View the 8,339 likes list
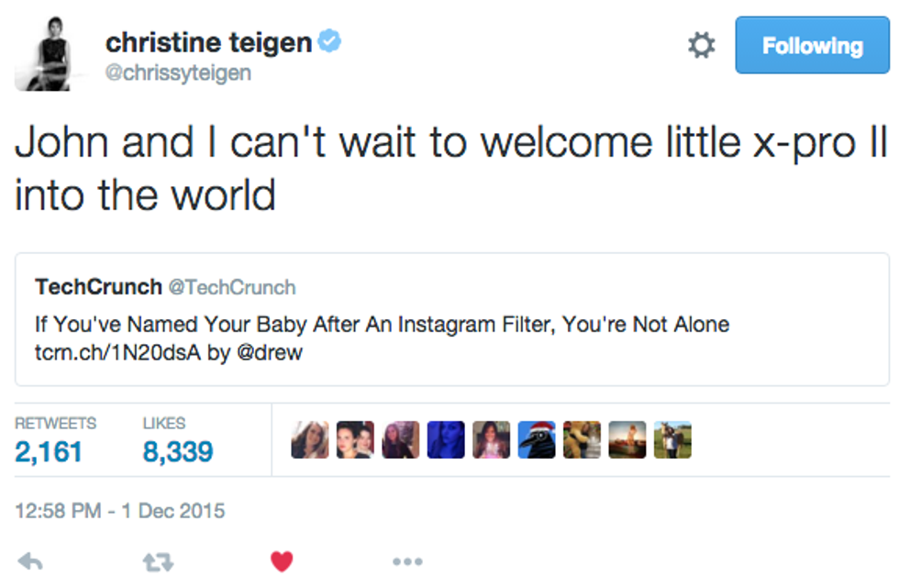 point(178,451)
